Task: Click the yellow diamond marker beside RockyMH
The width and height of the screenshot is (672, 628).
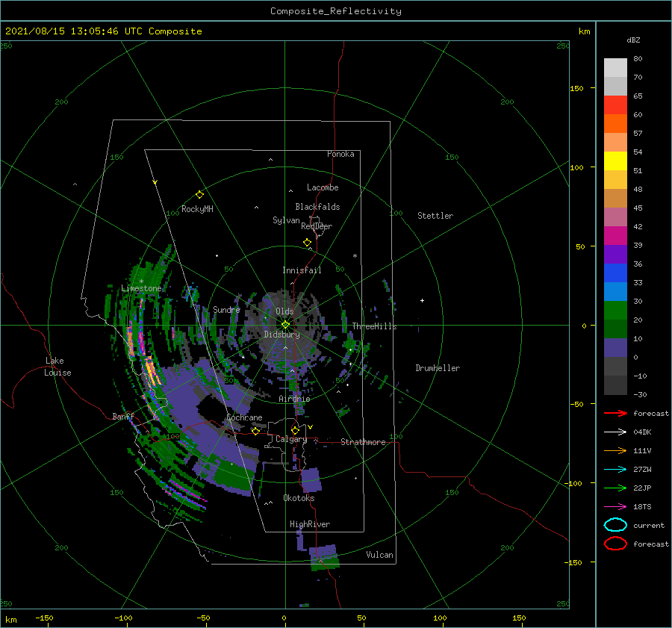Action: point(199,195)
